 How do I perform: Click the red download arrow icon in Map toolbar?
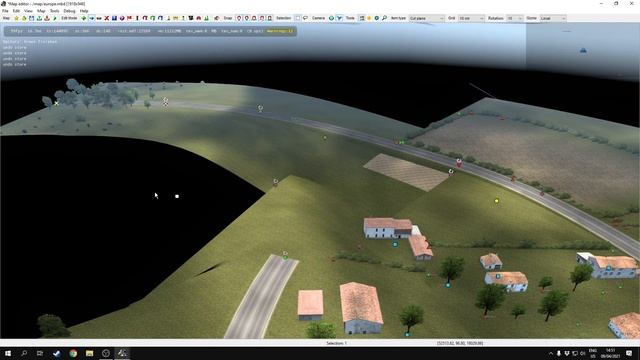pyautogui.click(x=47, y=18)
